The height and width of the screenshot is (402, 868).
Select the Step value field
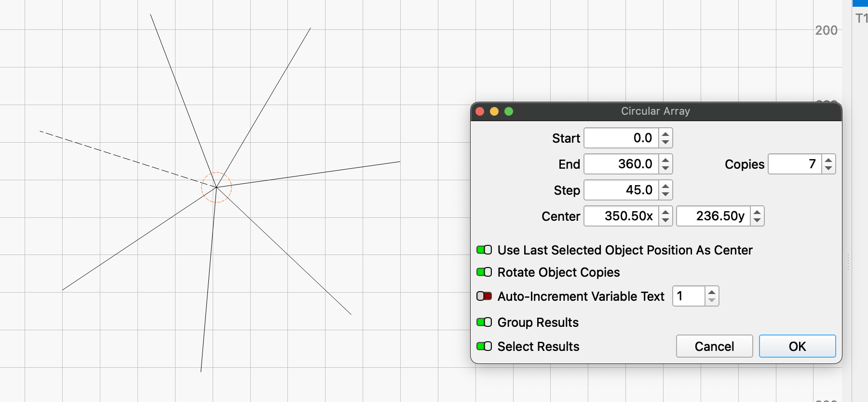tap(621, 190)
